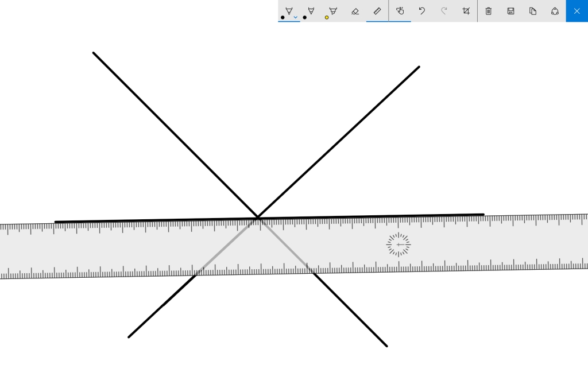
Task: Save the sketch with floppy disk icon
Action: (510, 11)
